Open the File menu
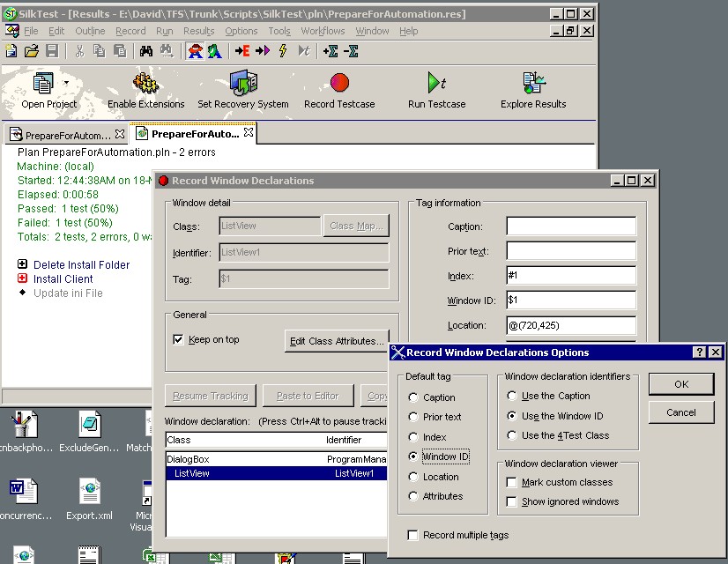Image resolution: width=728 pixels, height=564 pixels. click(x=31, y=31)
